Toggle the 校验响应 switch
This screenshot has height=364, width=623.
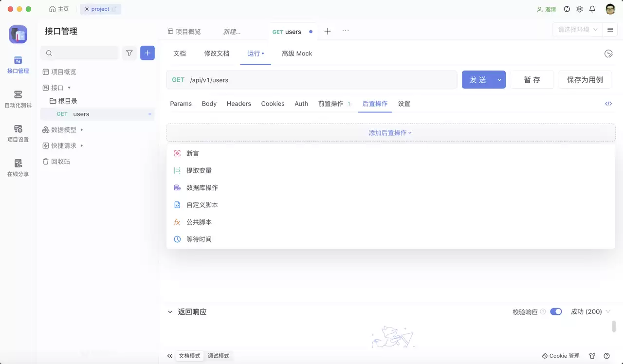coord(556,311)
